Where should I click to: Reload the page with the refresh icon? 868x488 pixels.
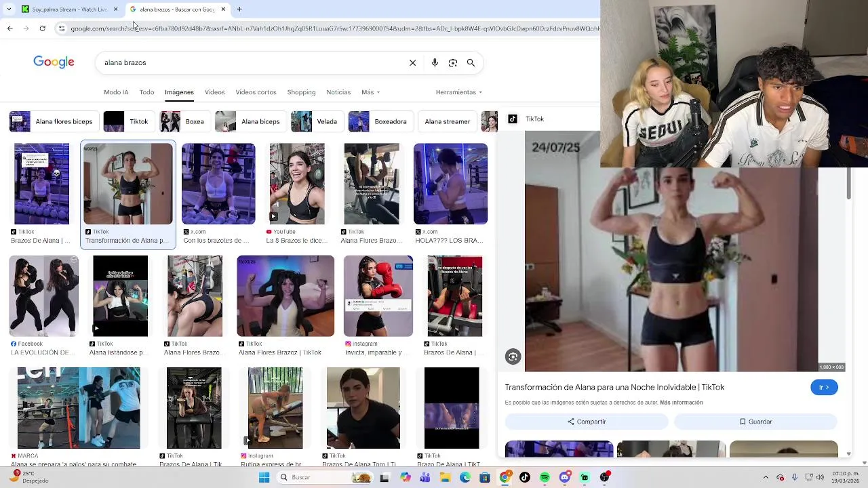coord(42,28)
